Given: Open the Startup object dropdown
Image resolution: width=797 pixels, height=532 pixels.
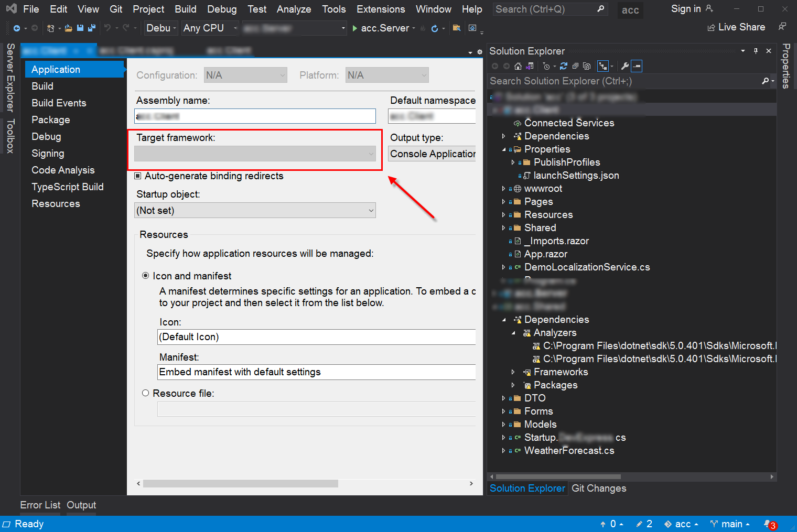Looking at the screenshot, I should tap(255, 210).
